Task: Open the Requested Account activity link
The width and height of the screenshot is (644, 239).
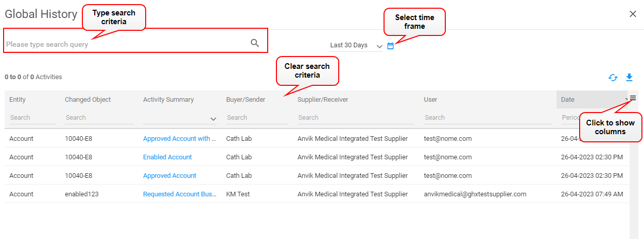Action: coord(180,194)
